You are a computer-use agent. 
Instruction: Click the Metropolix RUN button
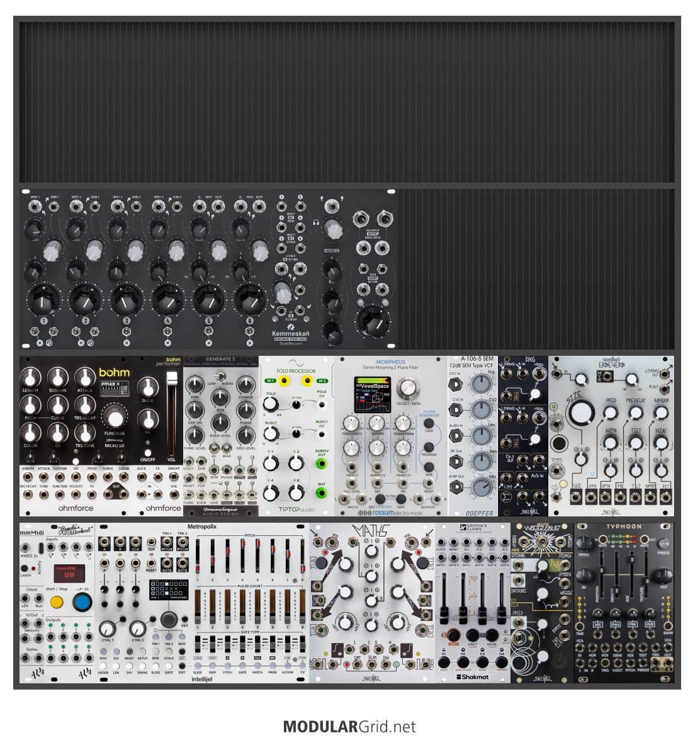(x=103, y=652)
